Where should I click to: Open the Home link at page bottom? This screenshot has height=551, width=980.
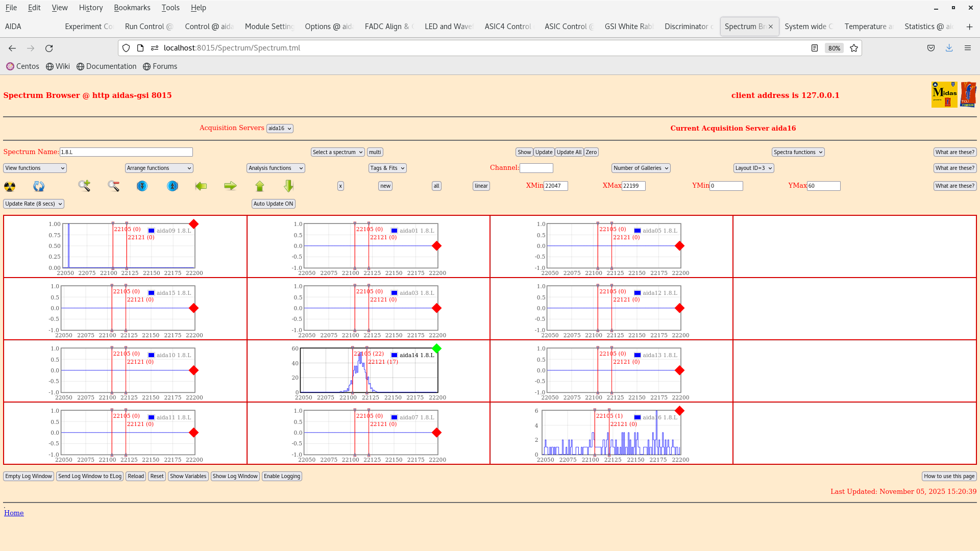[x=14, y=513]
